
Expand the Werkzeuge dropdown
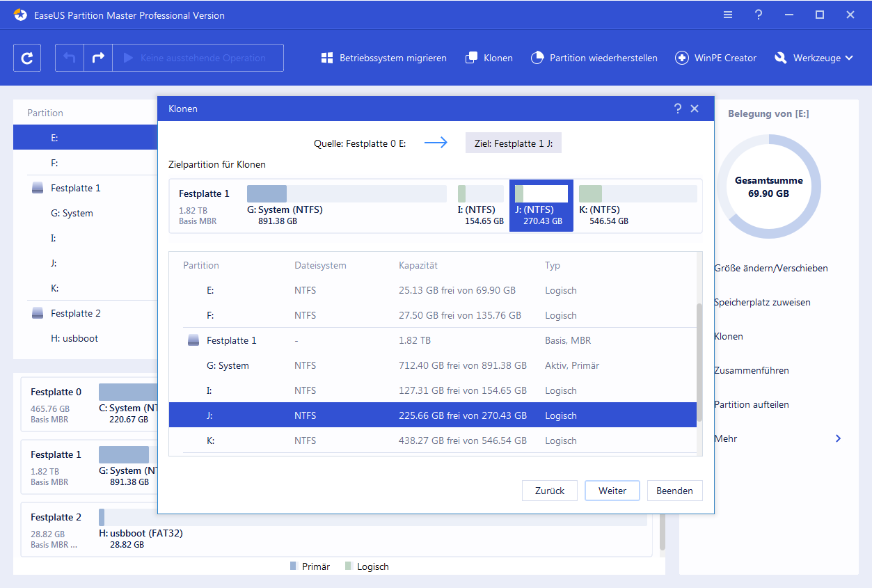coord(814,58)
